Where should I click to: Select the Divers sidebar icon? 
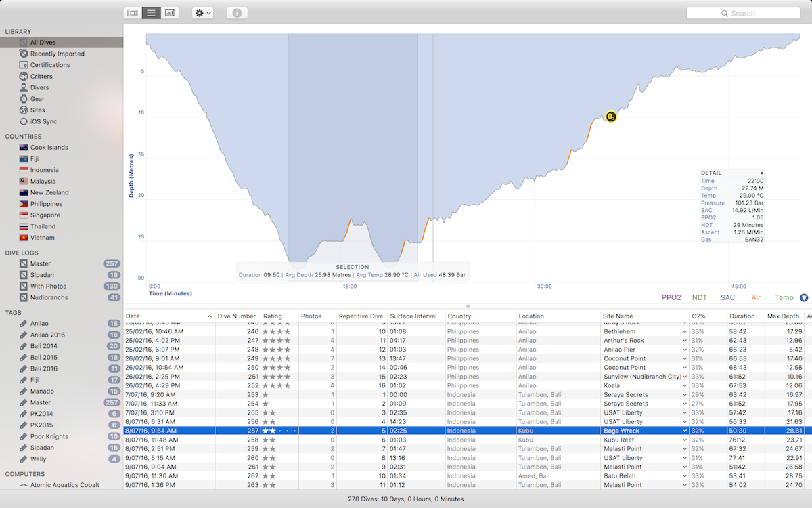(24, 87)
